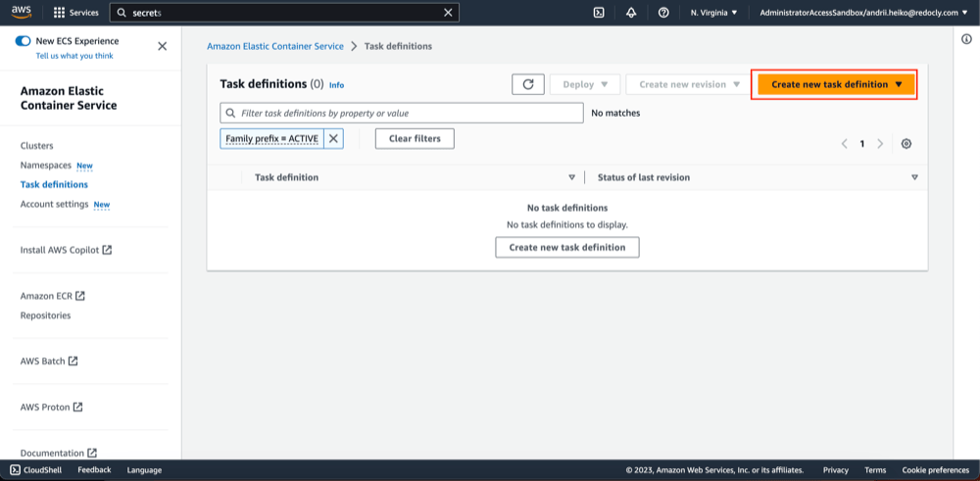Go to previous page arrow
Image resolution: width=980 pixels, height=481 pixels.
coord(845,144)
